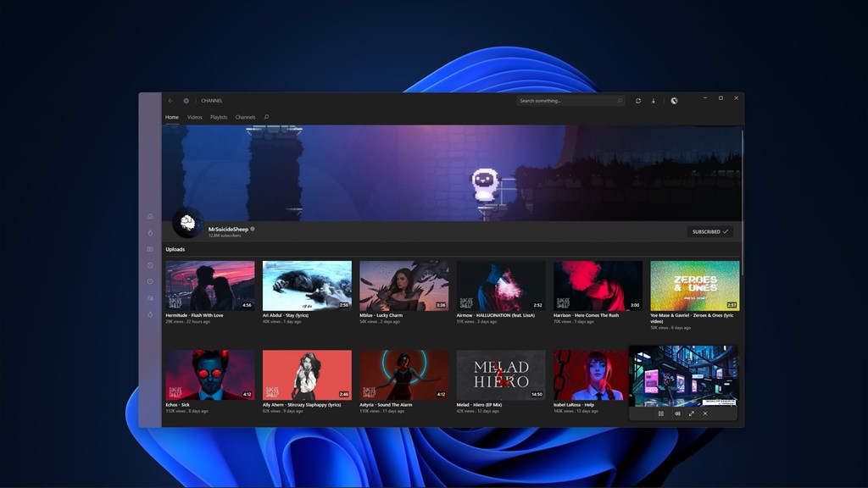Click '112K views . 8 days ago' text
Screen dimensions: 868x488
(x=187, y=411)
